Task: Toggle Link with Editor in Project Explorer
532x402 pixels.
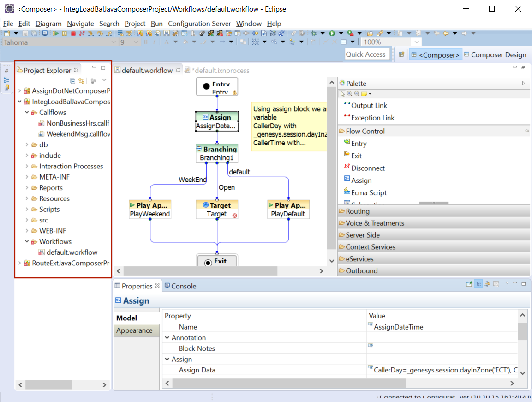Action: (81, 81)
